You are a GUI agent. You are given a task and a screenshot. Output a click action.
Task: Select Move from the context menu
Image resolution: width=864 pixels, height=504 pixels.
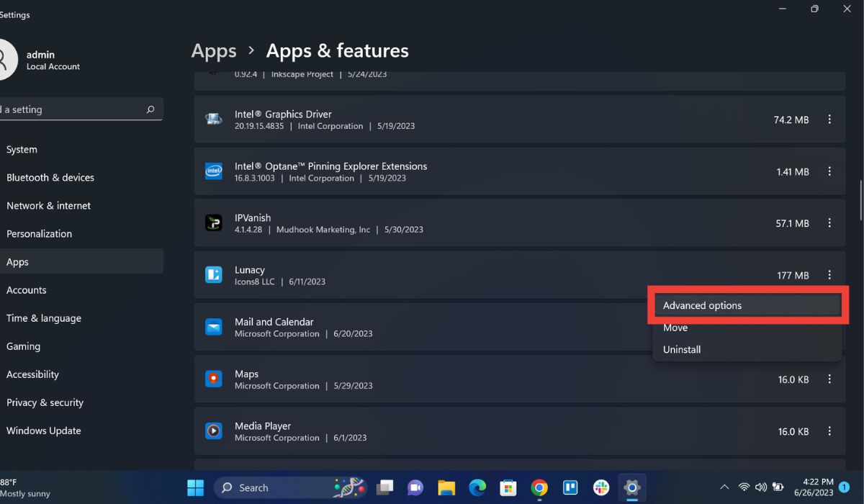tap(675, 327)
